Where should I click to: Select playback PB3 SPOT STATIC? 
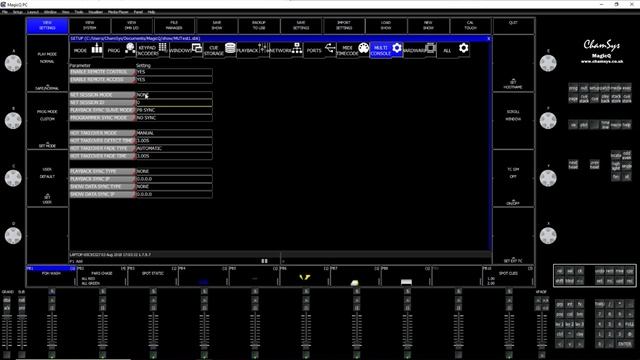(153, 276)
